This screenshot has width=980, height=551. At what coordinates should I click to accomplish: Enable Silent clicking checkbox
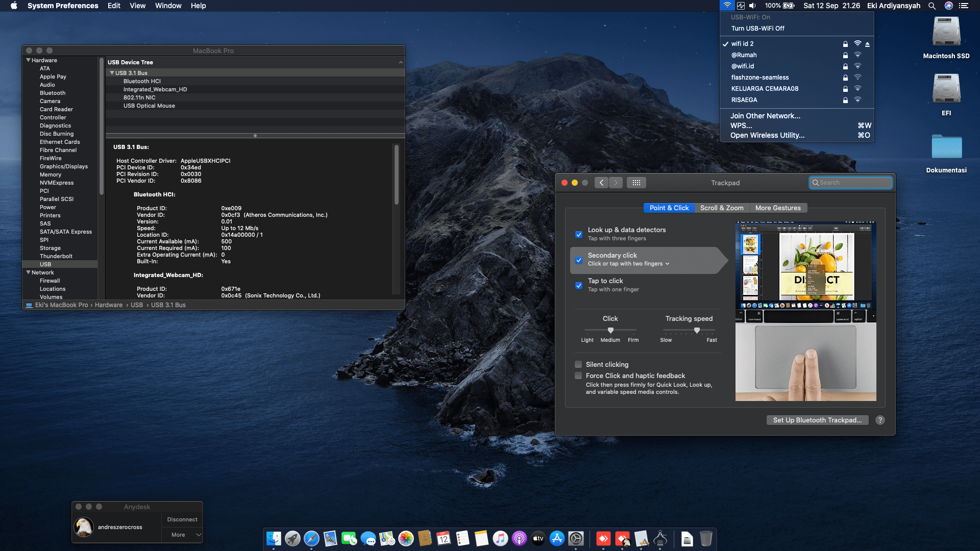pos(578,364)
